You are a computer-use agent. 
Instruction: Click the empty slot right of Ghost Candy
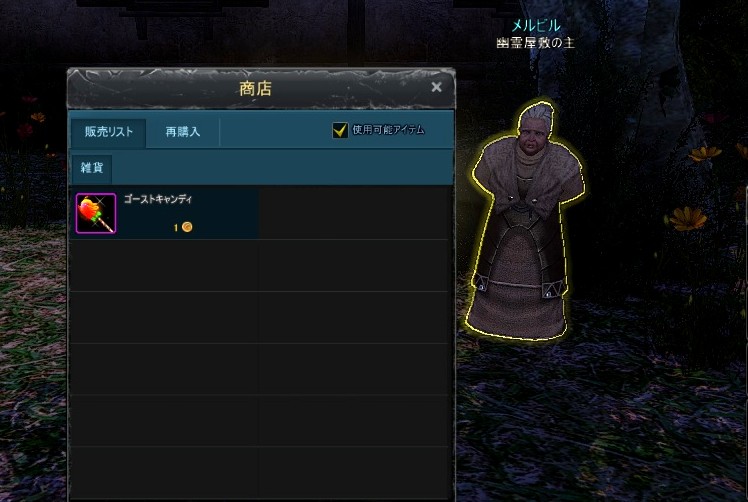point(353,213)
